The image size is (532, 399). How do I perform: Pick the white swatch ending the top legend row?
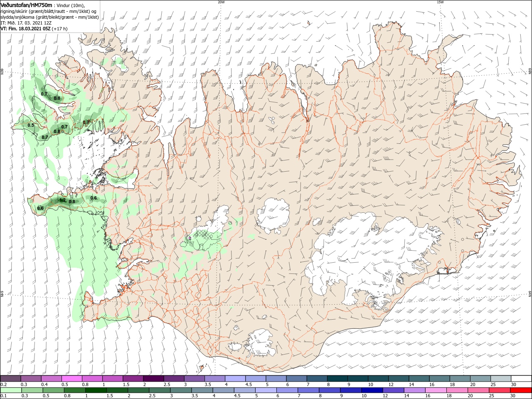521,379
